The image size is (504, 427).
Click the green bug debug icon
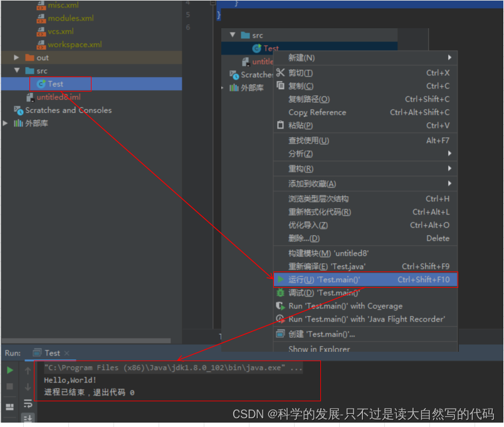pos(280,293)
